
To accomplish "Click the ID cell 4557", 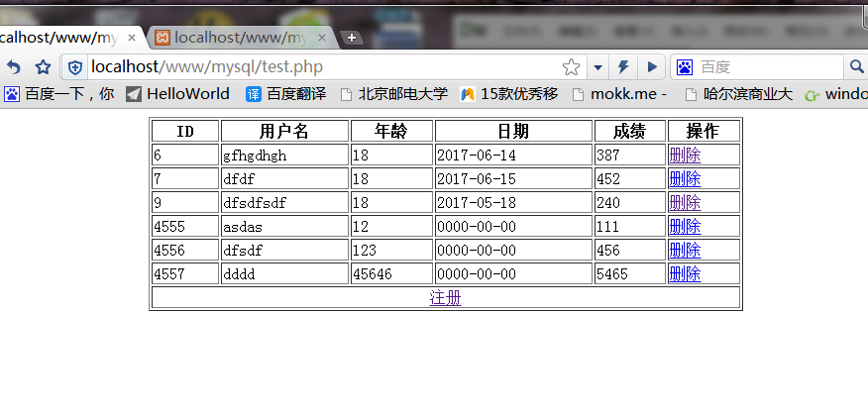I will click(x=185, y=274).
